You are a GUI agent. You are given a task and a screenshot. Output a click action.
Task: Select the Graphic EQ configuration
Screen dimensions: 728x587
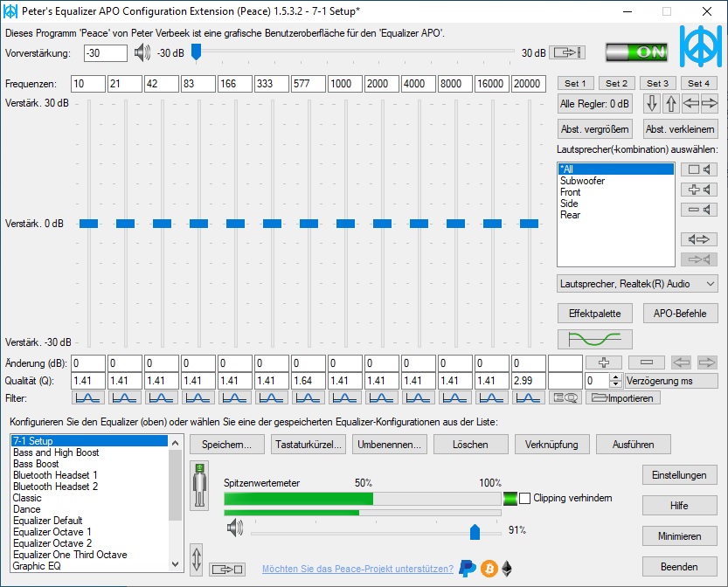click(x=89, y=566)
